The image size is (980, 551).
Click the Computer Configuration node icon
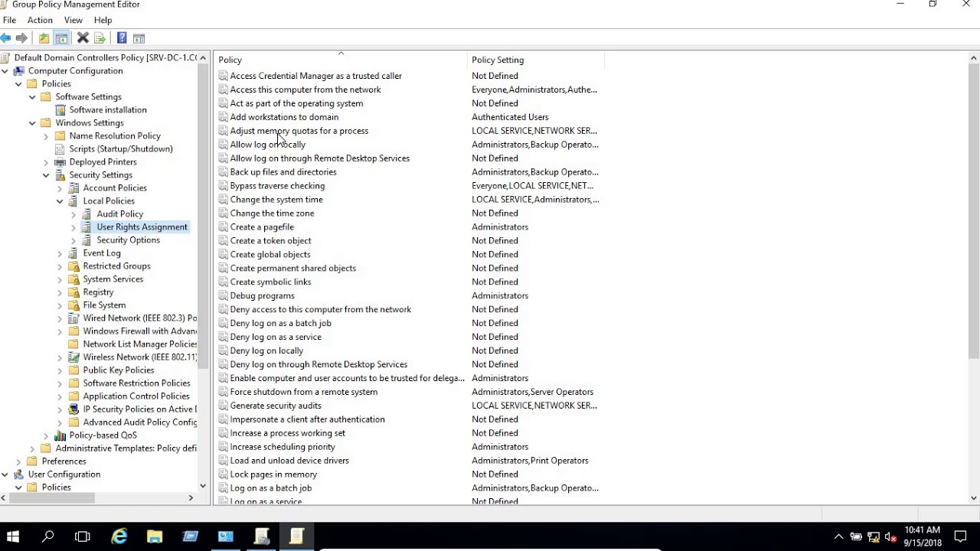pyautogui.click(x=19, y=70)
